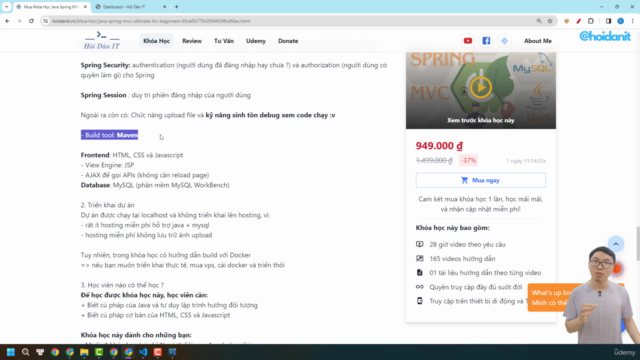Open the red C app in the taskbar

pyautogui.click(x=158, y=352)
